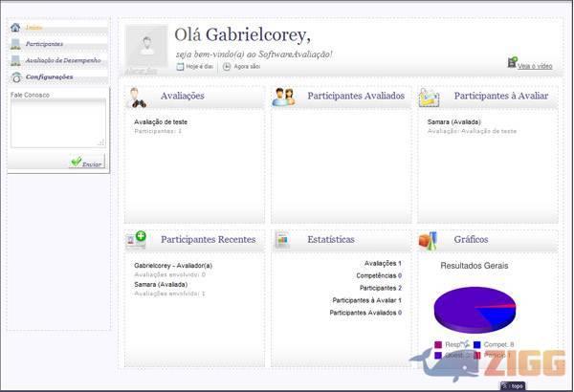Click the video icon beside Veja o vídeo
Viewport: 574px width, 392px height.
[x=513, y=62]
